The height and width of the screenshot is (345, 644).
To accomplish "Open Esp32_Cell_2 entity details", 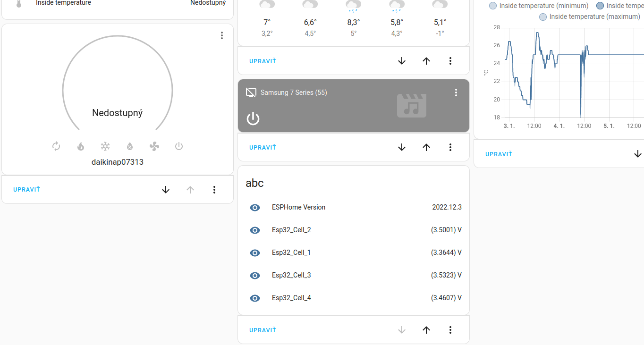I will click(354, 230).
